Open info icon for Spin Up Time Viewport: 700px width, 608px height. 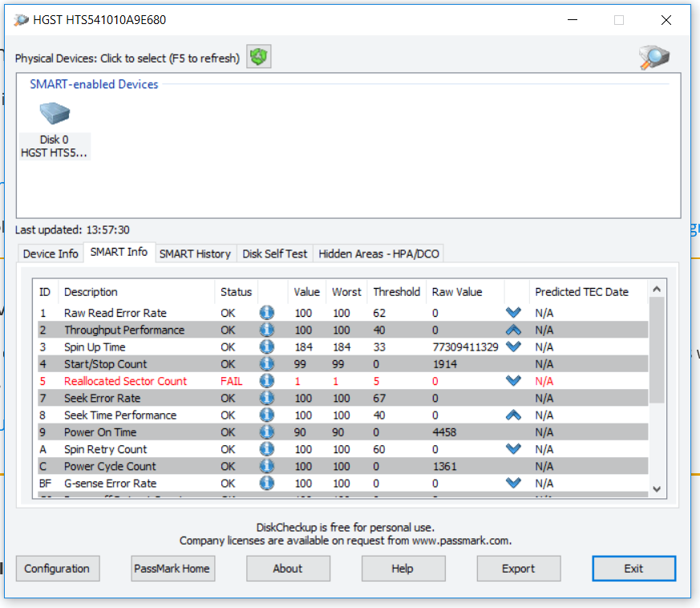[266, 347]
